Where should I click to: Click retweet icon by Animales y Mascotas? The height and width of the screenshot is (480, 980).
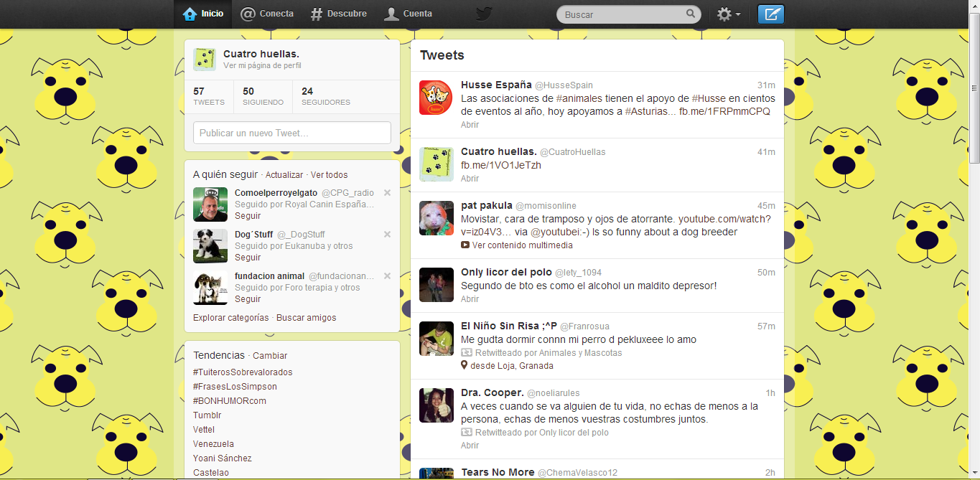point(467,353)
